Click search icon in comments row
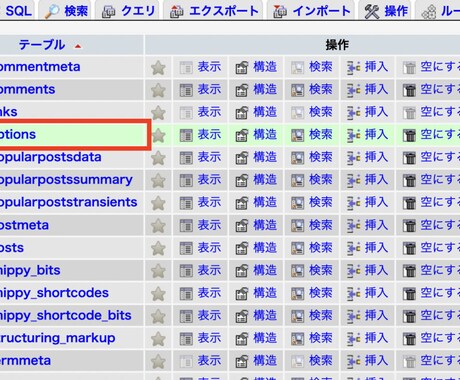The image size is (460, 380). point(297,90)
